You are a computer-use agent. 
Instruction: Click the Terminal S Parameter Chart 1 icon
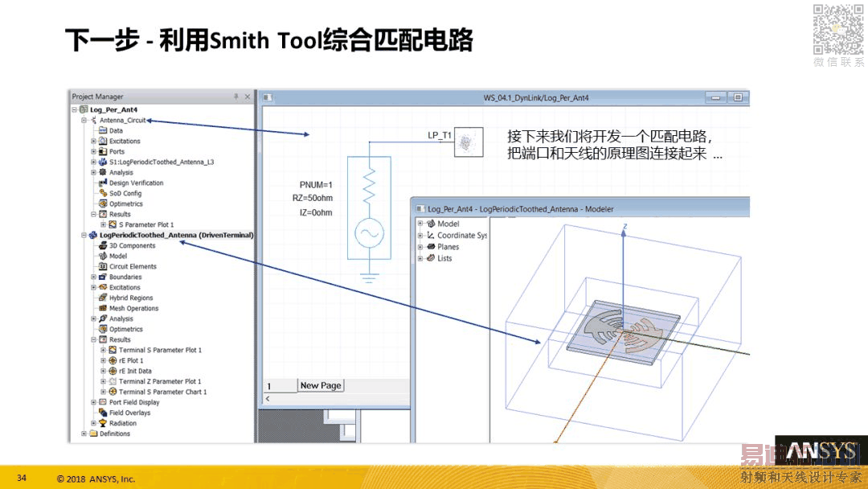(x=113, y=392)
